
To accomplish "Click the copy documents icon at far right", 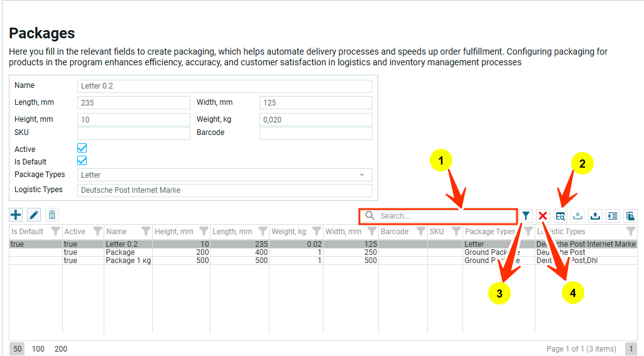I will [630, 216].
